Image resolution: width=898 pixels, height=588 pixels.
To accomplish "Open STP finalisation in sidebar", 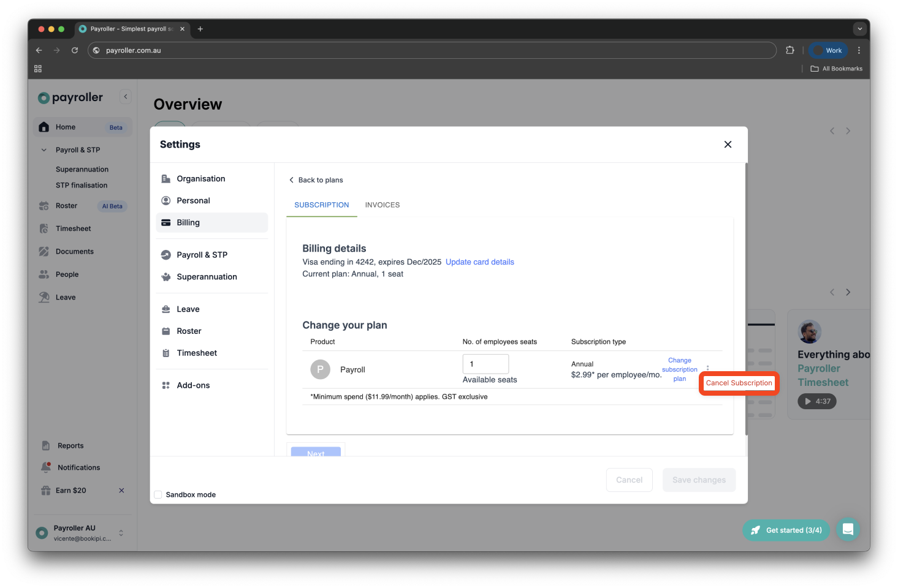I will 82,186.
